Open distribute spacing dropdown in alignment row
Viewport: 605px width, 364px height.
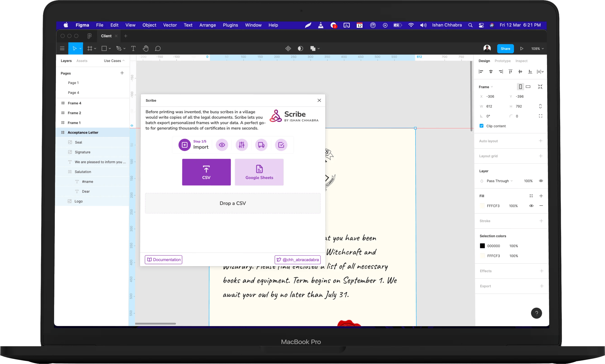tap(540, 72)
